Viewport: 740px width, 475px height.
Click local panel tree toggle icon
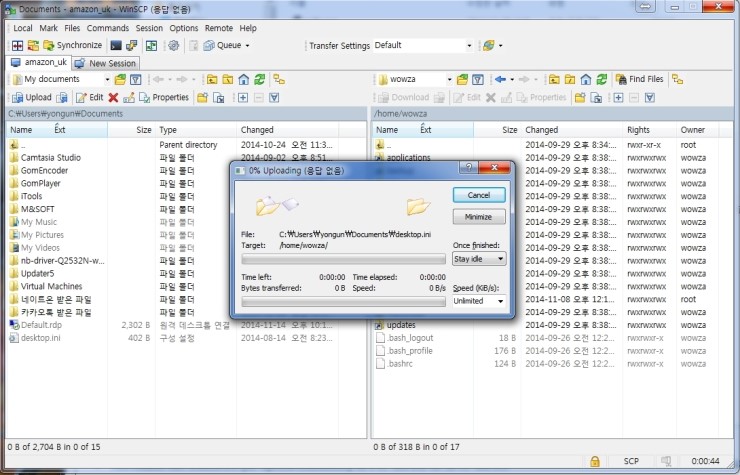click(279, 79)
